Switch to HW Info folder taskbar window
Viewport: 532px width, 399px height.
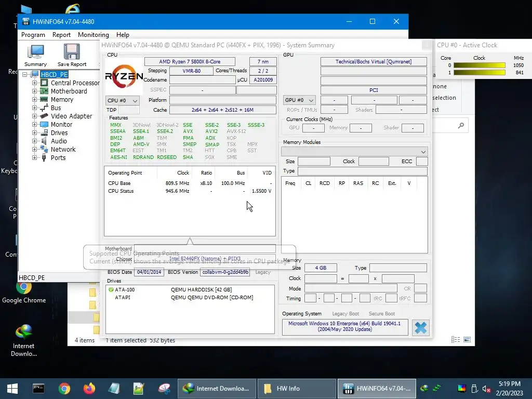tap(297, 389)
